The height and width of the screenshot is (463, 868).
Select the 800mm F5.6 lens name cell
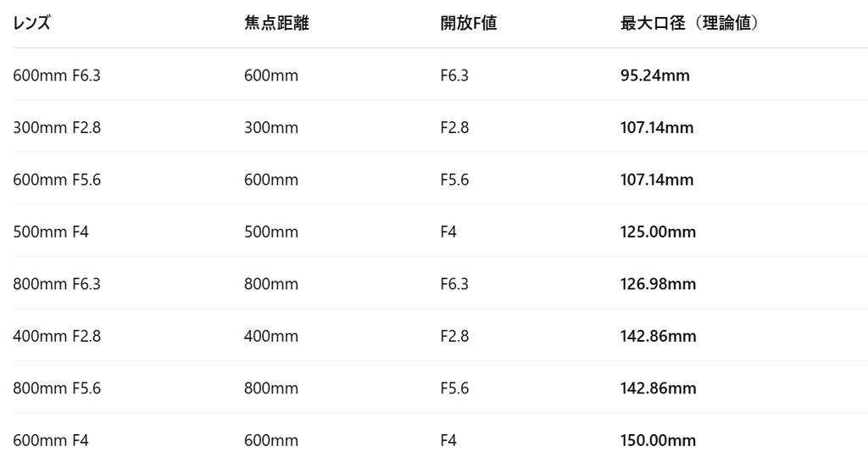click(57, 388)
